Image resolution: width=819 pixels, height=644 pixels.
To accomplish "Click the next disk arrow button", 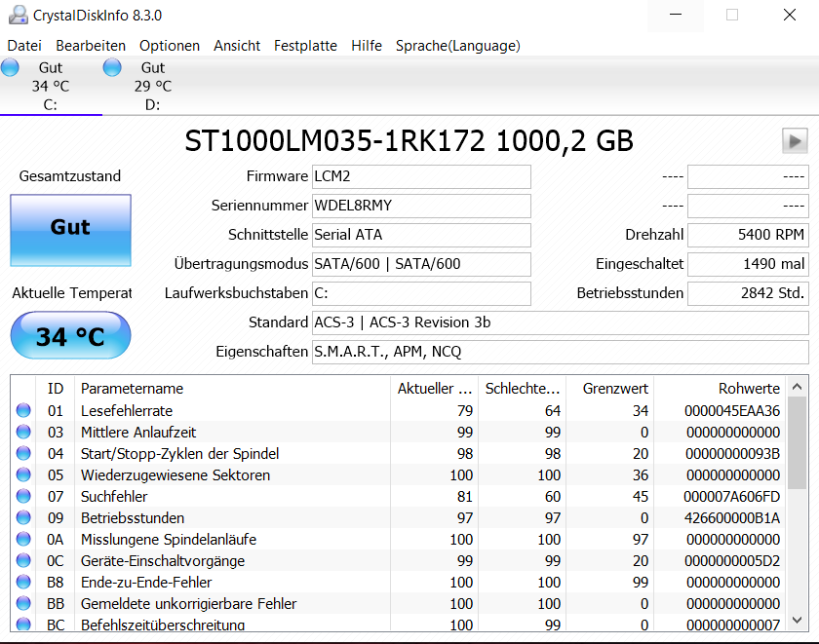I will pyautogui.click(x=795, y=141).
